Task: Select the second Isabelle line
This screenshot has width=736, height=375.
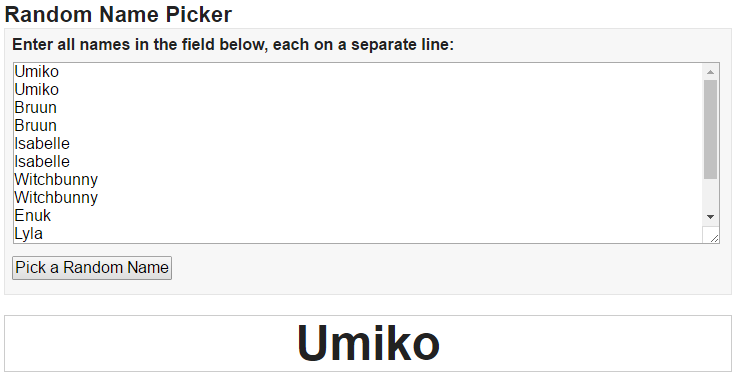Action: point(42,161)
